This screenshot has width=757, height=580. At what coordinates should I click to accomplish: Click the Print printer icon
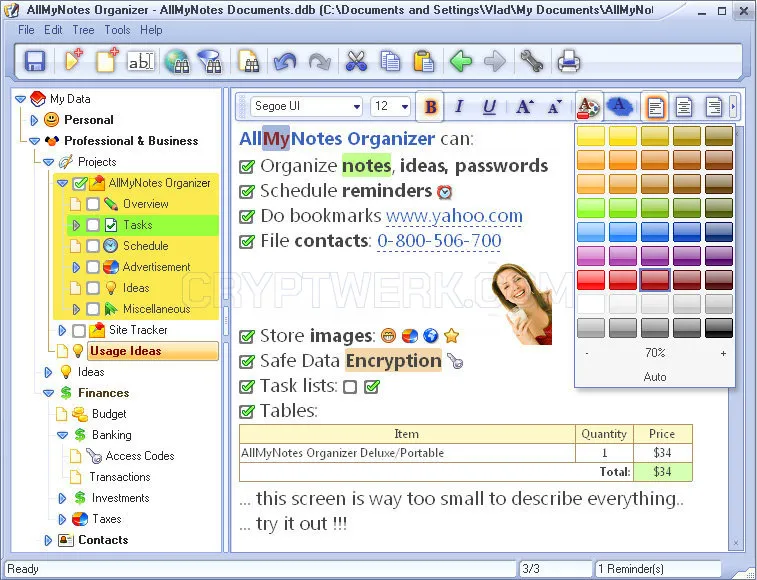pyautogui.click(x=569, y=62)
